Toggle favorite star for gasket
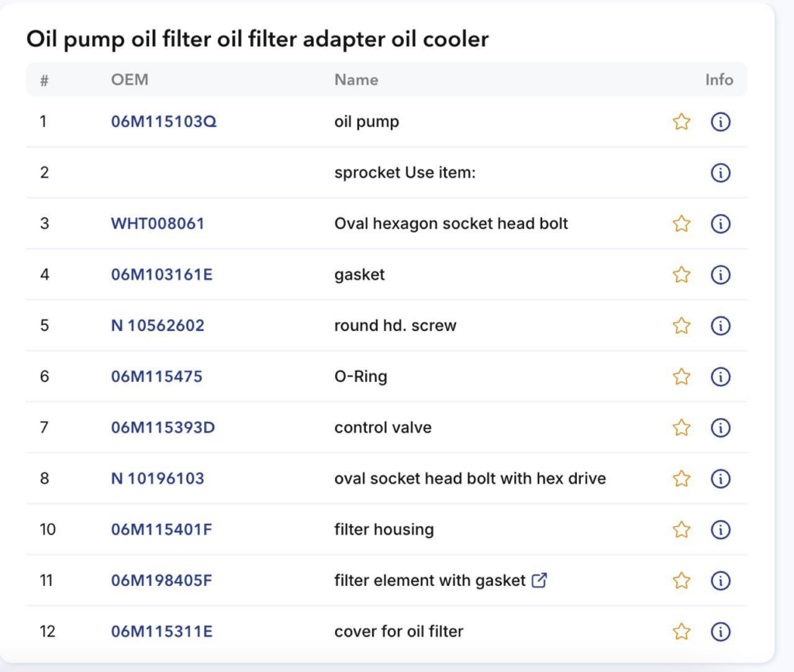The height and width of the screenshot is (672, 794). (x=682, y=274)
